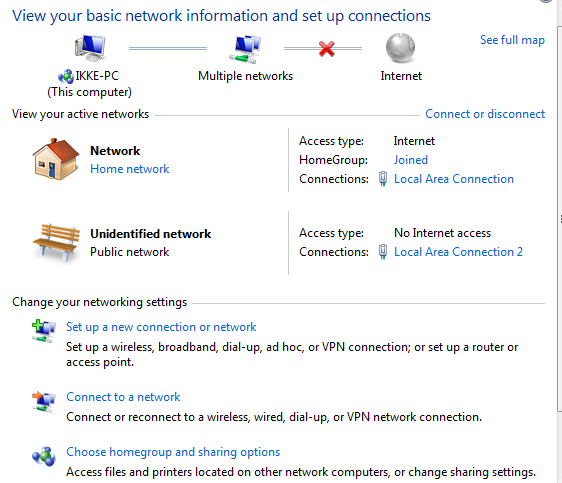Click the public network bench icon
Viewport: 562px width, 483px height.
(x=56, y=243)
